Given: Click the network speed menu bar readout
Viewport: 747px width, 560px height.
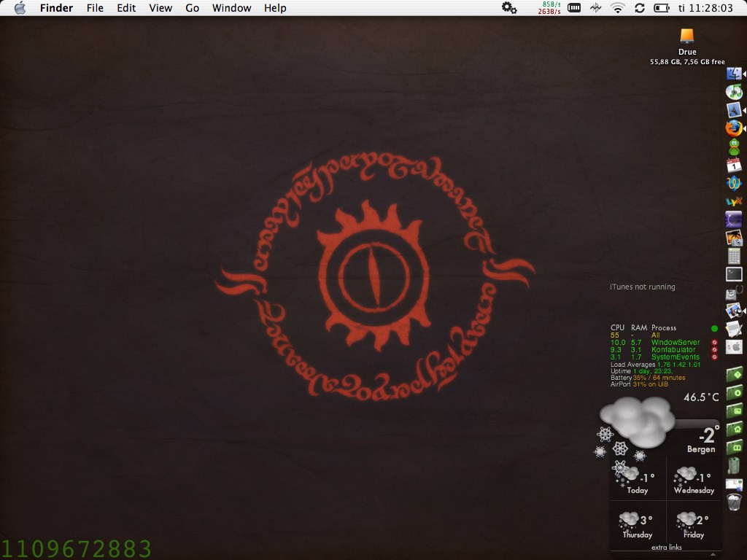Looking at the screenshot, I should [x=549, y=7].
